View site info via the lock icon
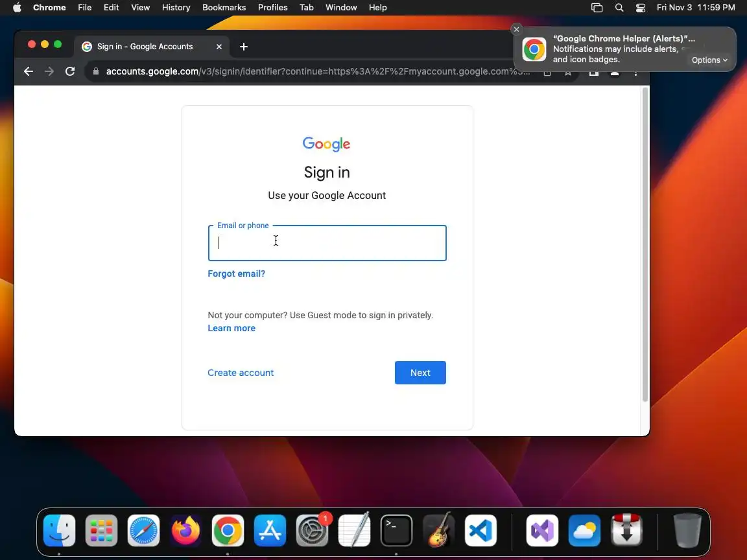The height and width of the screenshot is (560, 747). click(x=96, y=71)
